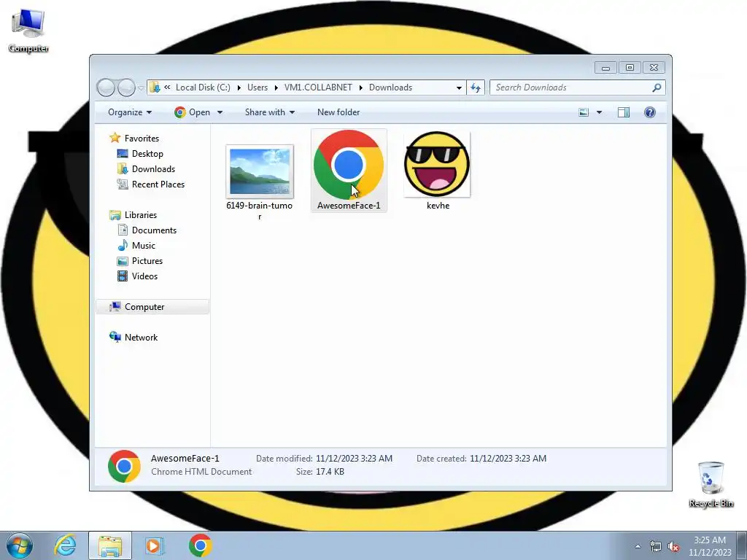The height and width of the screenshot is (560, 747).
Task: Click the 17.4 KB size value
Action: (x=330, y=472)
